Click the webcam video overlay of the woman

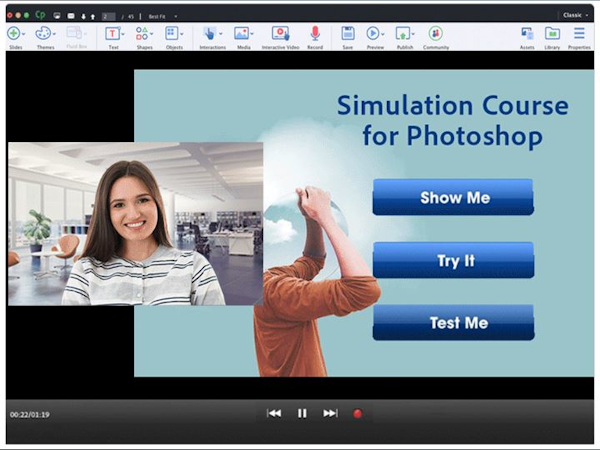pyautogui.click(x=135, y=224)
